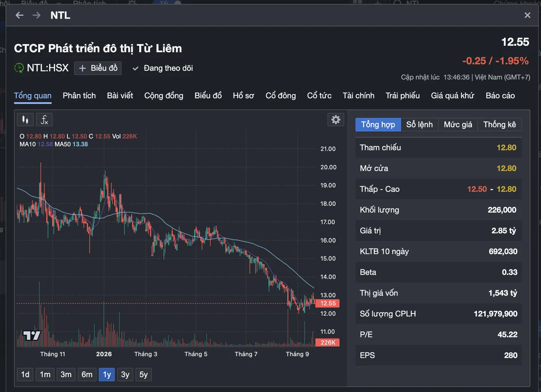541x392 pixels.
Task: Select the Tổng hợp panel tab
Action: pos(378,125)
